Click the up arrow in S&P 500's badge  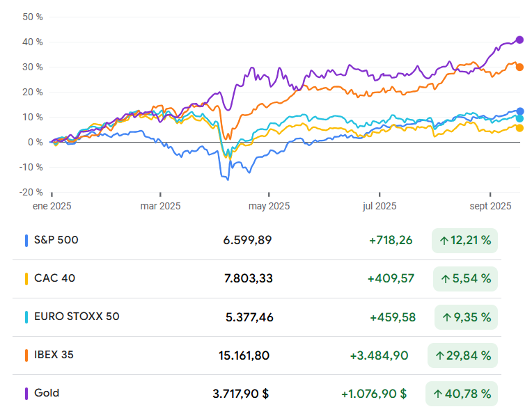point(444,241)
